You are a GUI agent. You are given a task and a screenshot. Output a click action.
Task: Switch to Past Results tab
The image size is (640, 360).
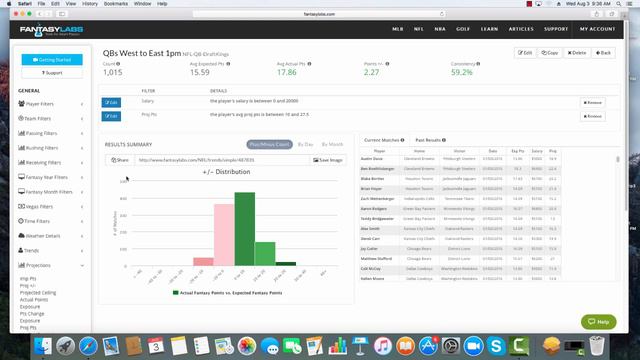(x=430, y=140)
